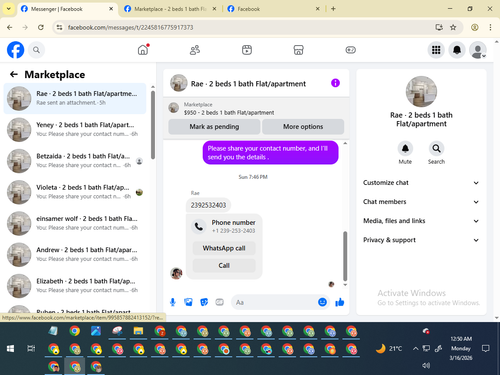Open the emoji picker smiley
The height and width of the screenshot is (375, 500).
click(322, 302)
